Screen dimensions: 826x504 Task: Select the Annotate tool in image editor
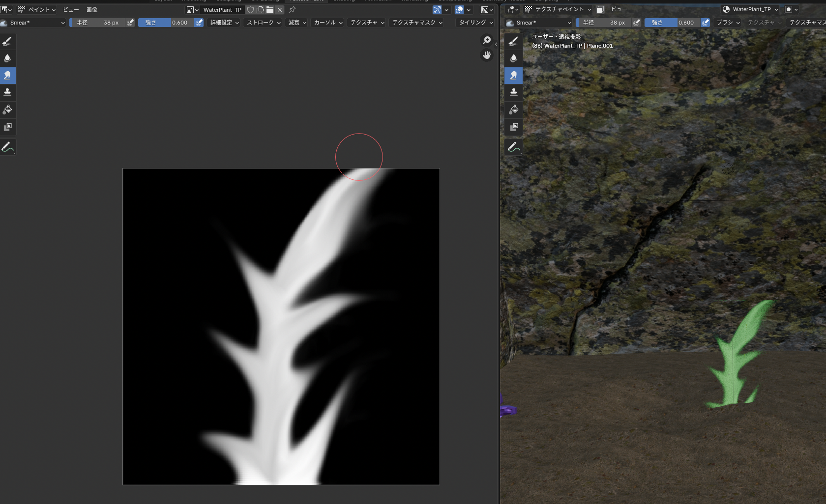pos(7,147)
